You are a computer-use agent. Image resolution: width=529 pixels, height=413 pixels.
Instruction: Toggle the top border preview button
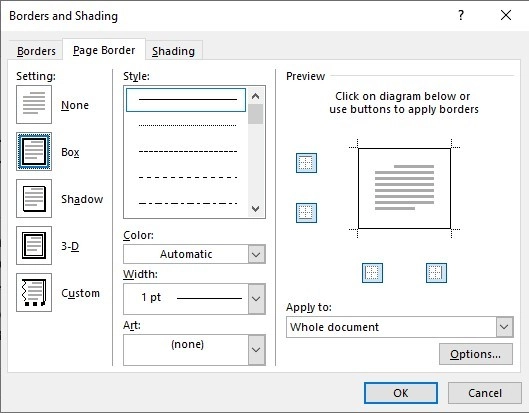pos(306,163)
